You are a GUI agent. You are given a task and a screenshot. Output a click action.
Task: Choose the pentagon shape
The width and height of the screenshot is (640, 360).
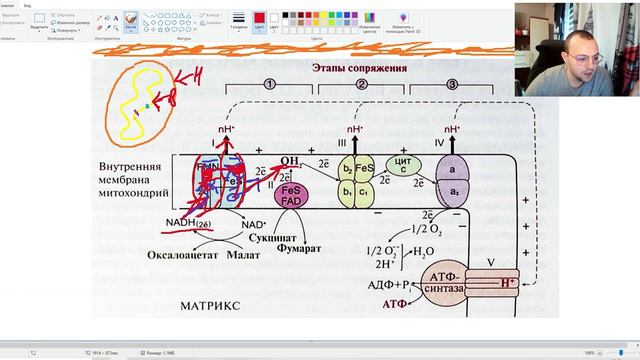click(160, 22)
